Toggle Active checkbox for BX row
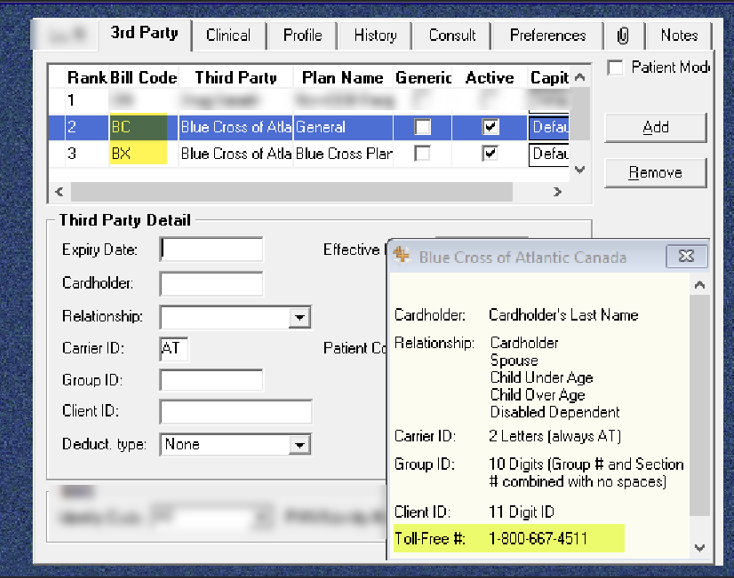 pos(490,154)
